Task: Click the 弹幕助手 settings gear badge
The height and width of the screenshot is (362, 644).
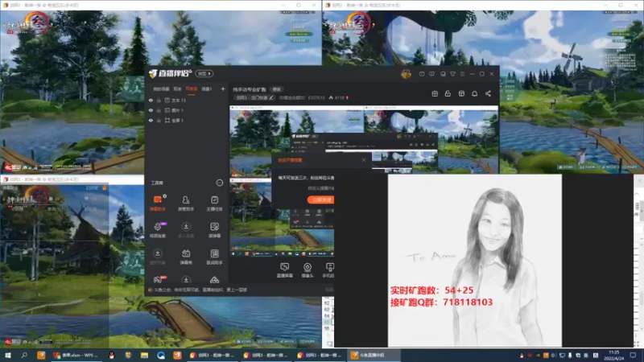Action: (x=165, y=196)
